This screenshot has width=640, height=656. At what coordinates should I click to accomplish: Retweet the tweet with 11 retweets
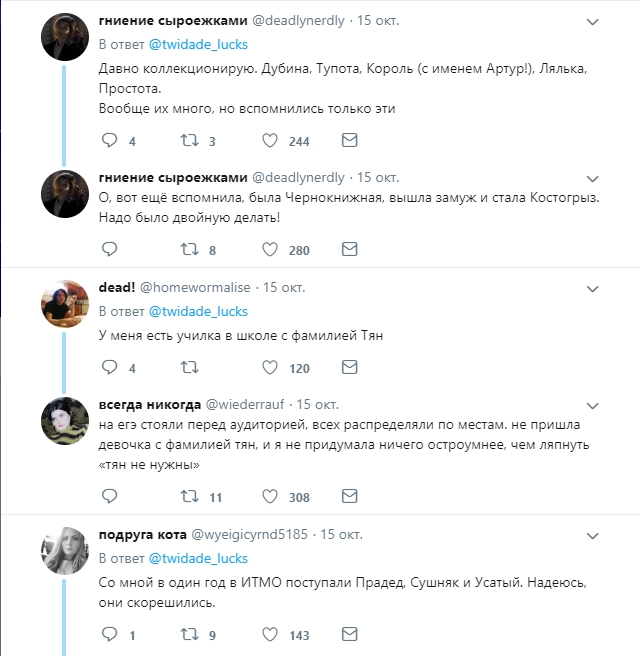pos(190,496)
